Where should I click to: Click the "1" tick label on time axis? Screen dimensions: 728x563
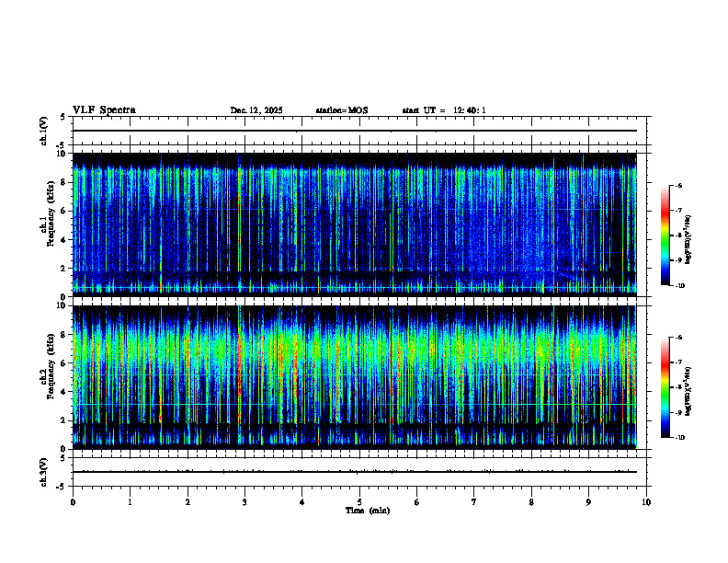click(130, 502)
